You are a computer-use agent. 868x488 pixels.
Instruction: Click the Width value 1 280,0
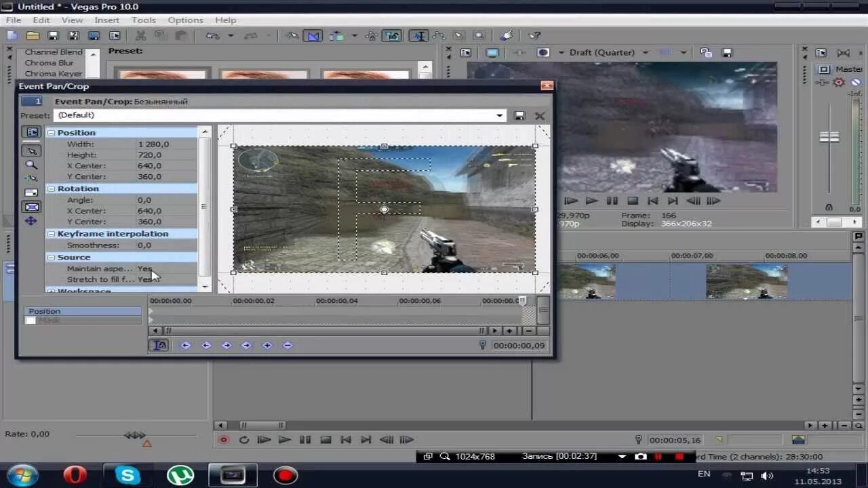point(154,144)
